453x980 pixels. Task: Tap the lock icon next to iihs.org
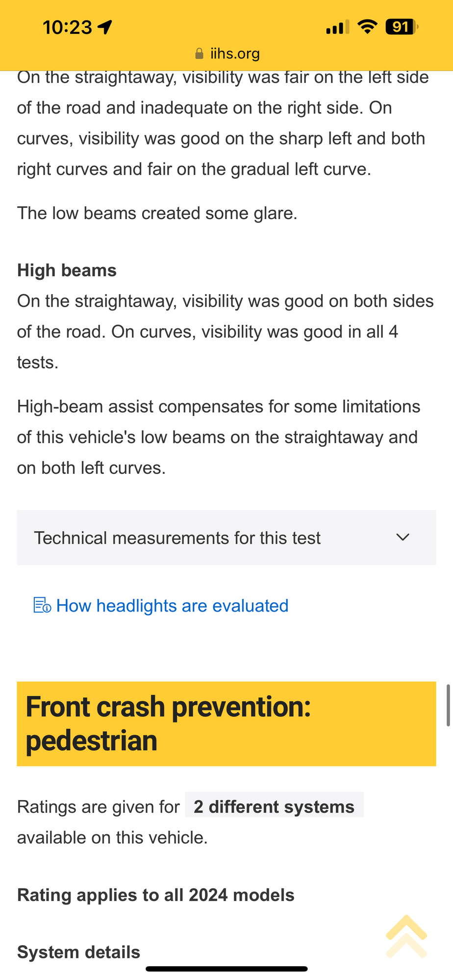tap(199, 53)
